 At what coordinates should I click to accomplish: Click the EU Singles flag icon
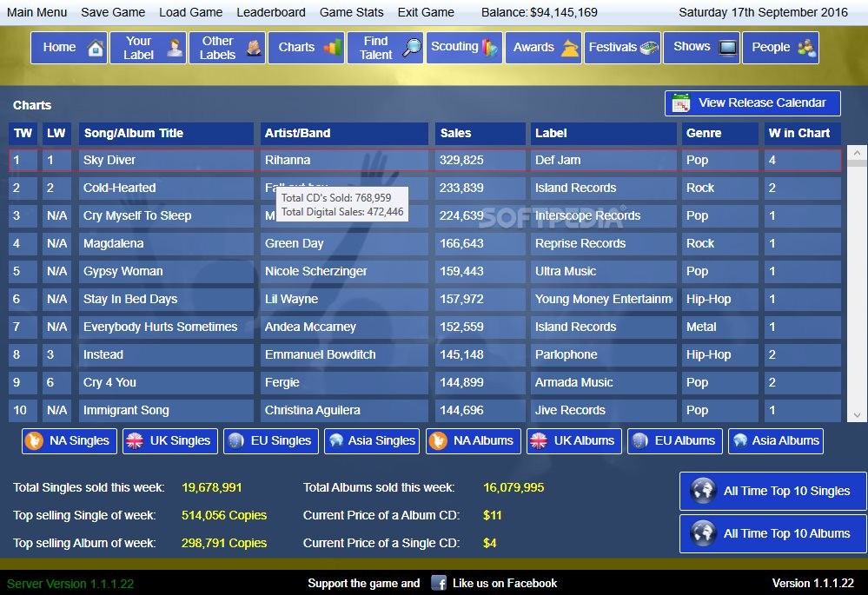235,441
